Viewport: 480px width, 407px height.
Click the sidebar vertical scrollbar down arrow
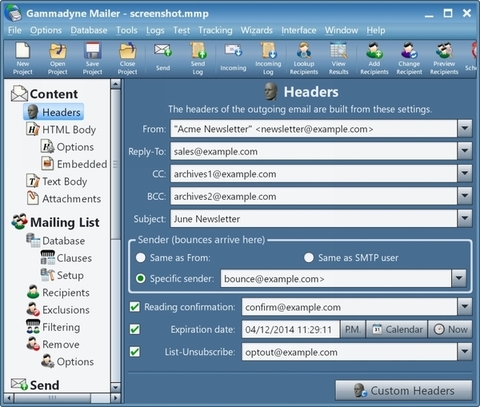pyautogui.click(x=115, y=387)
